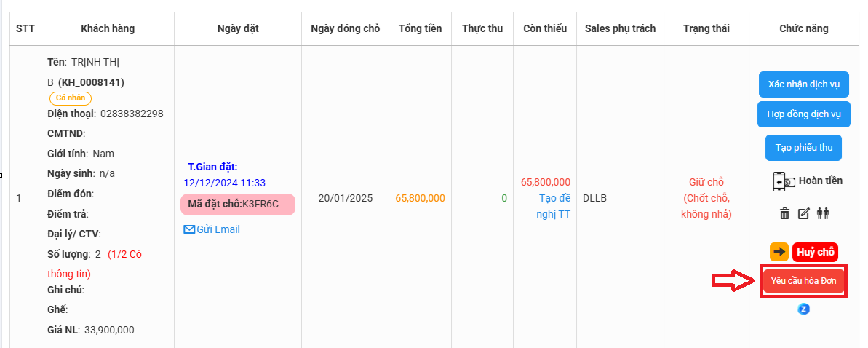Click the Tạo đề nghị TT link
This screenshot has width=868, height=348.
click(x=554, y=207)
